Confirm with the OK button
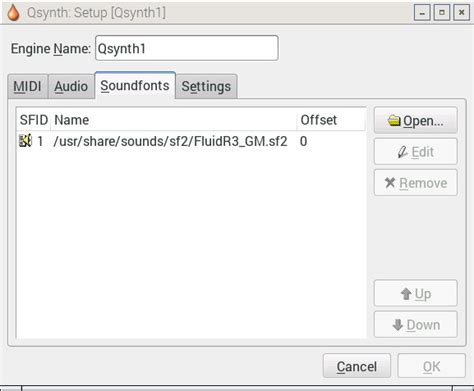Image resolution: width=474 pixels, height=391 pixels. (431, 366)
